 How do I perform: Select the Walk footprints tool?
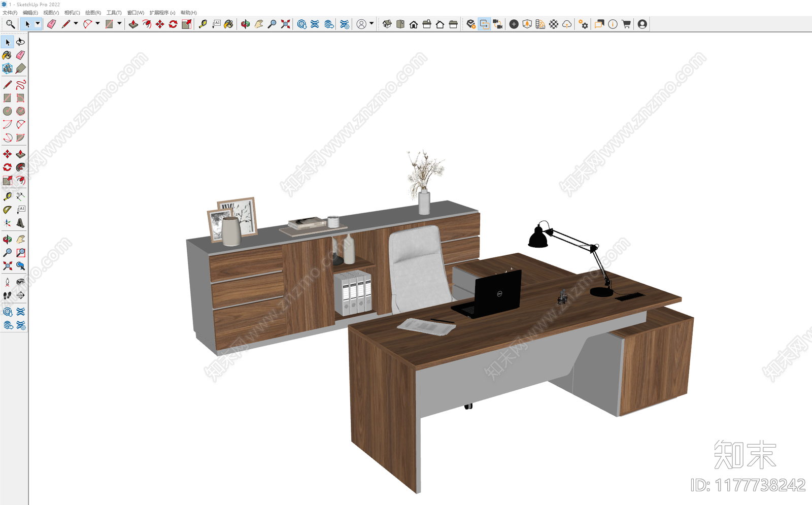(x=8, y=295)
